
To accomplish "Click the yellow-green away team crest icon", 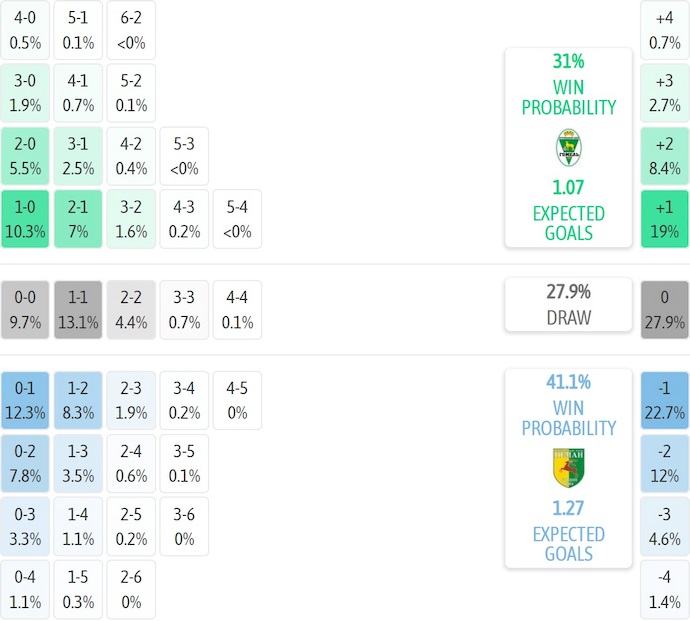I will click(568, 468).
